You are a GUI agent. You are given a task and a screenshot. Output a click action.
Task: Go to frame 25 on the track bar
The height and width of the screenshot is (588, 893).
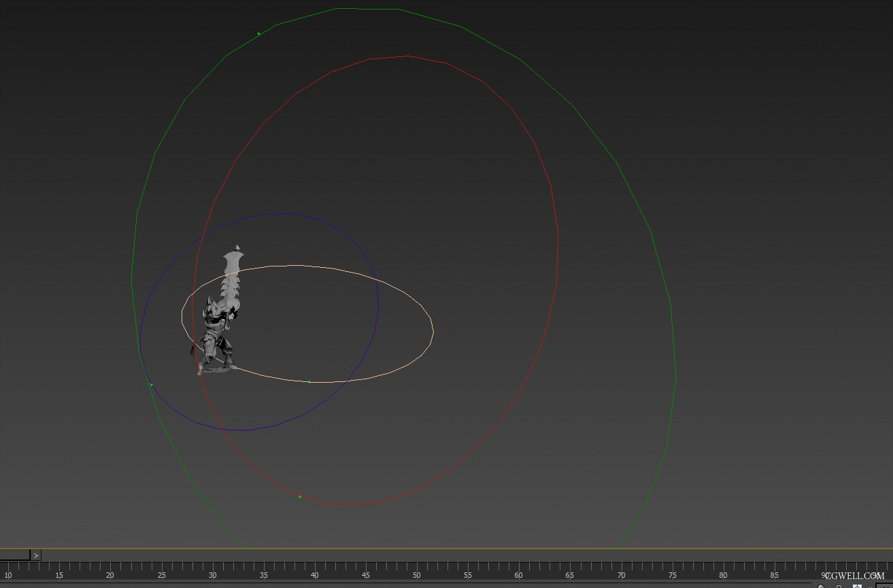pyautogui.click(x=162, y=575)
